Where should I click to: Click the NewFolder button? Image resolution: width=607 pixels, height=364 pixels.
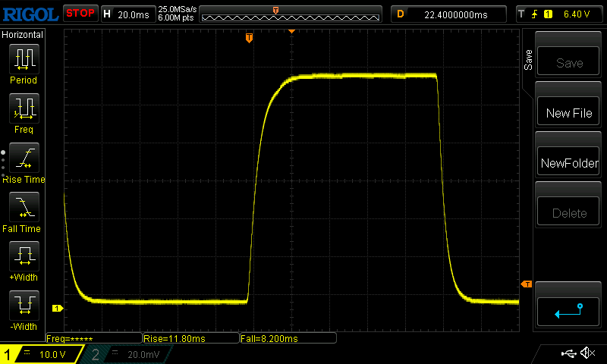568,162
